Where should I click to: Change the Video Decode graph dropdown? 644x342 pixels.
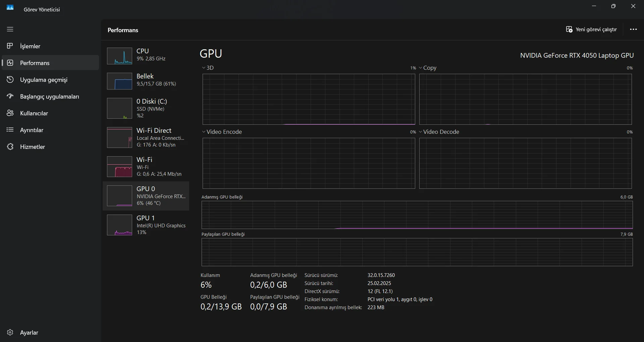click(420, 132)
